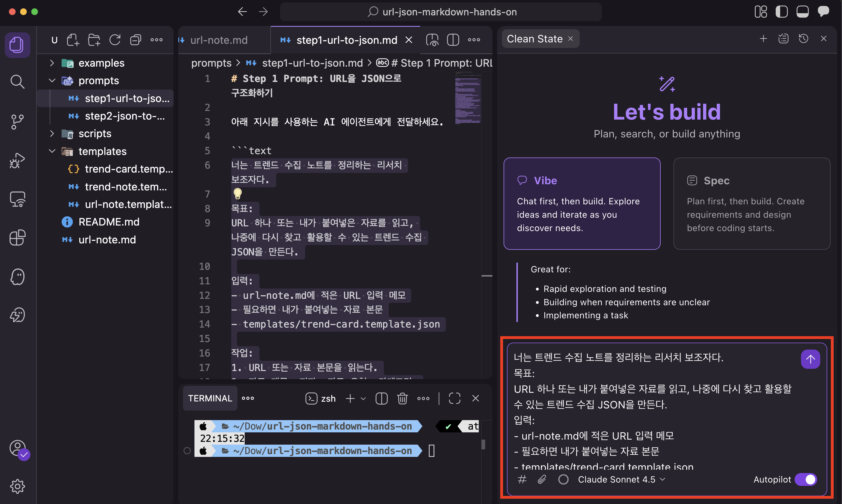Send the chat prompt
This screenshot has height=504, width=842.
(810, 359)
